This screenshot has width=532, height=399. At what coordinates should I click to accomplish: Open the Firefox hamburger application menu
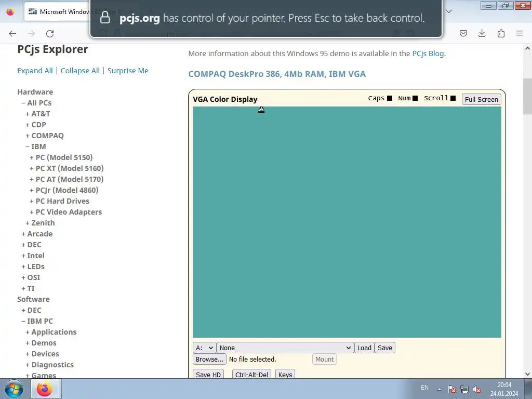point(520,33)
